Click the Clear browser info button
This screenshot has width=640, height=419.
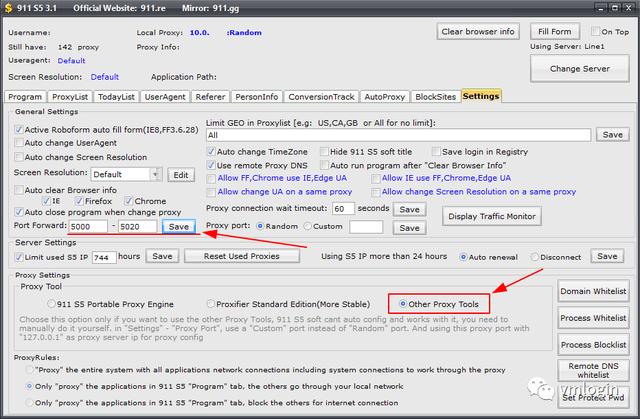[x=479, y=32]
